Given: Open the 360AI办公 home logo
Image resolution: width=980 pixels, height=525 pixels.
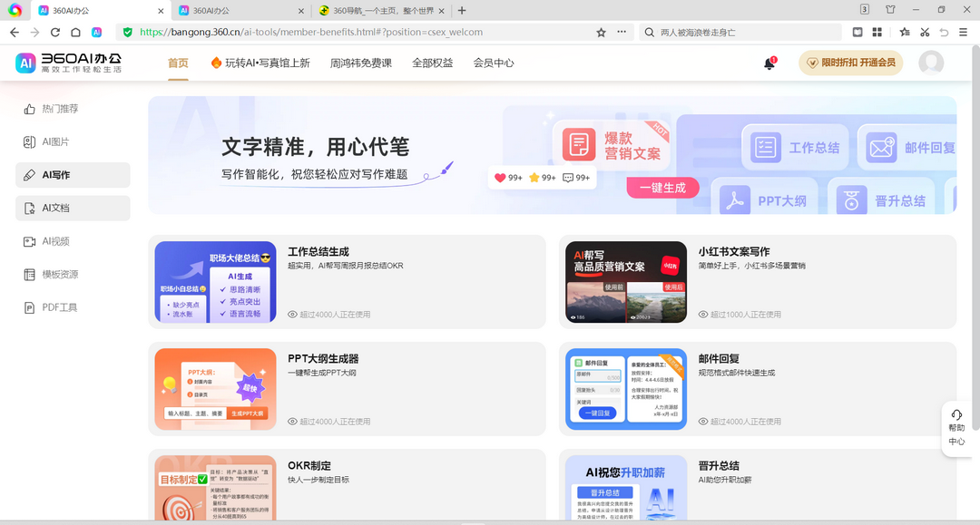Looking at the screenshot, I should coord(64,63).
